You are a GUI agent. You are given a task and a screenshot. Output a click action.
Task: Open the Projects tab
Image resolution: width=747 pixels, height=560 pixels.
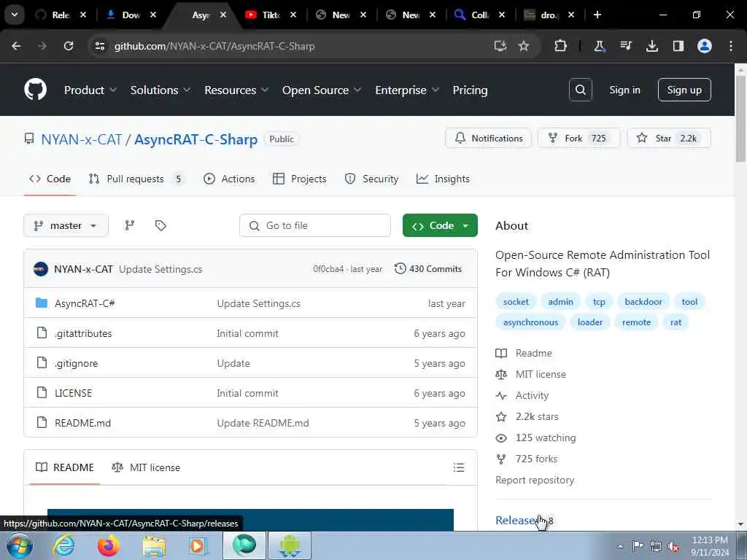300,179
